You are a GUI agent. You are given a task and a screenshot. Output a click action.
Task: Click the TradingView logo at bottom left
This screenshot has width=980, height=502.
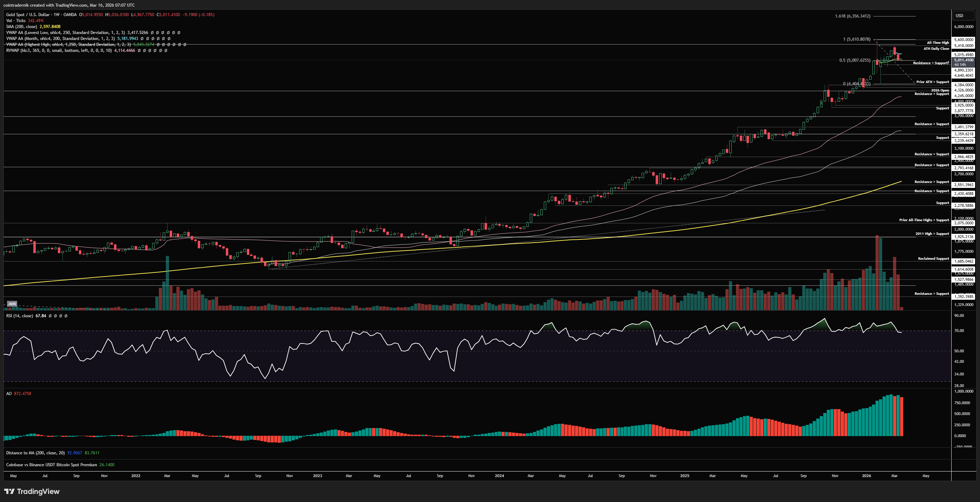coord(32,491)
